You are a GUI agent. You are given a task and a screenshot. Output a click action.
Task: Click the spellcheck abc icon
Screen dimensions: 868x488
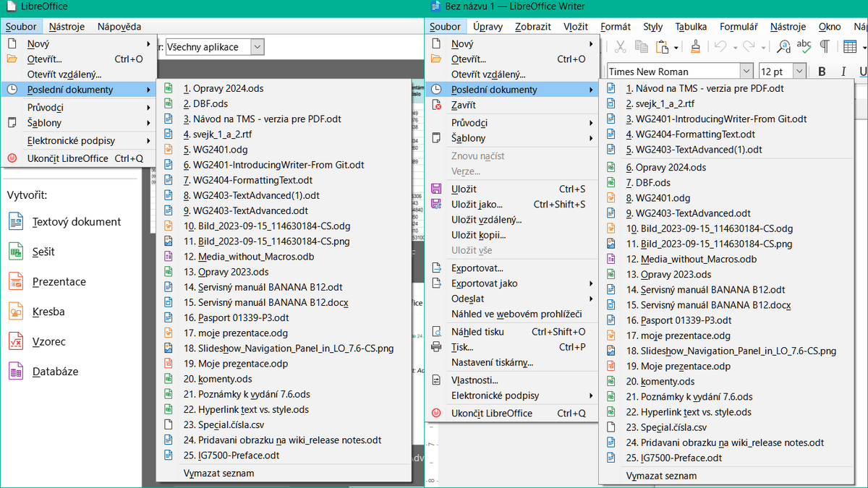[x=804, y=47]
